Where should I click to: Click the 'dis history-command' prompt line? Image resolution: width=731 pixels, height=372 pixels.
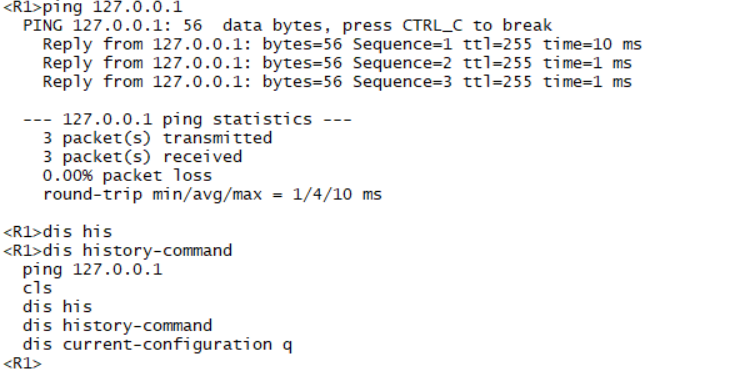117,250
